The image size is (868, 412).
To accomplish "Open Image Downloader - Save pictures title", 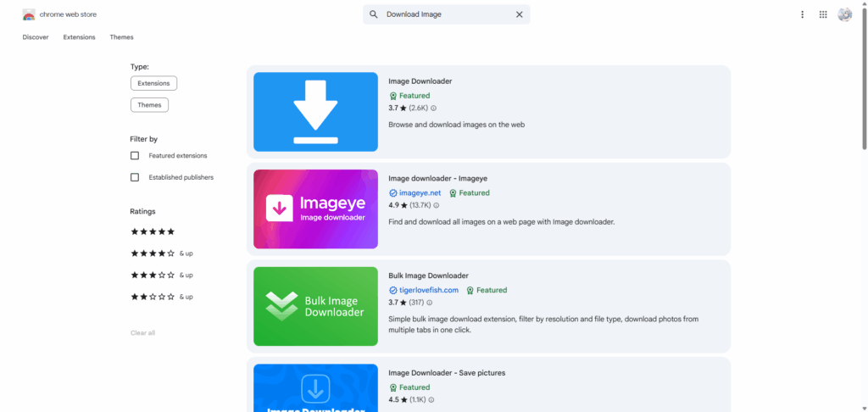I will pos(447,373).
